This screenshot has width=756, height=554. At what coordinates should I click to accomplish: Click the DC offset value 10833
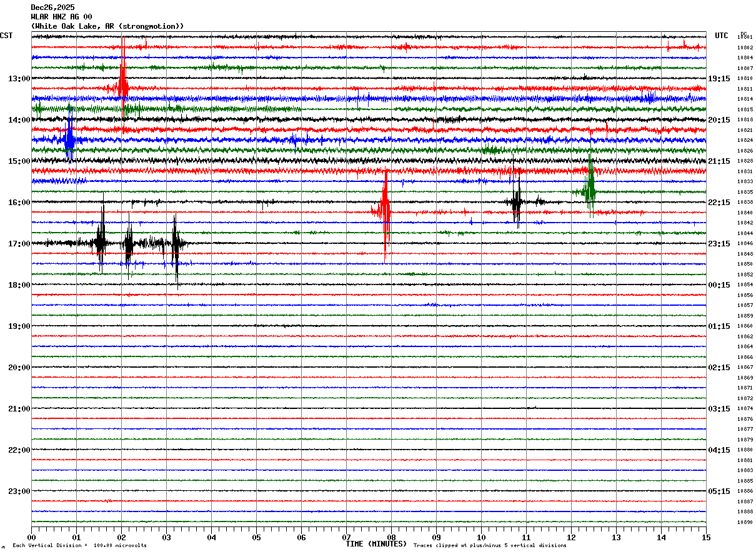tap(744, 181)
